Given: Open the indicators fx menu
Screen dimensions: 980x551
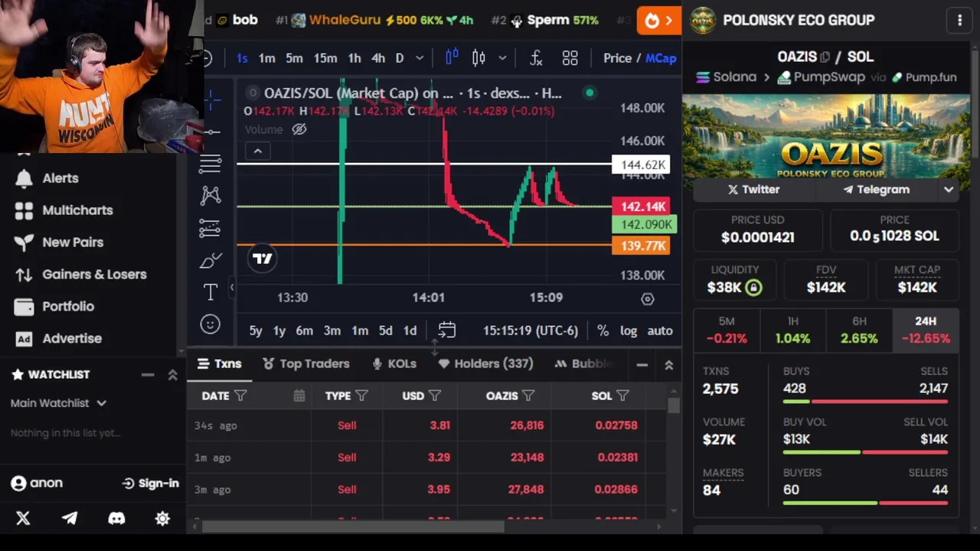Looking at the screenshot, I should [x=536, y=58].
